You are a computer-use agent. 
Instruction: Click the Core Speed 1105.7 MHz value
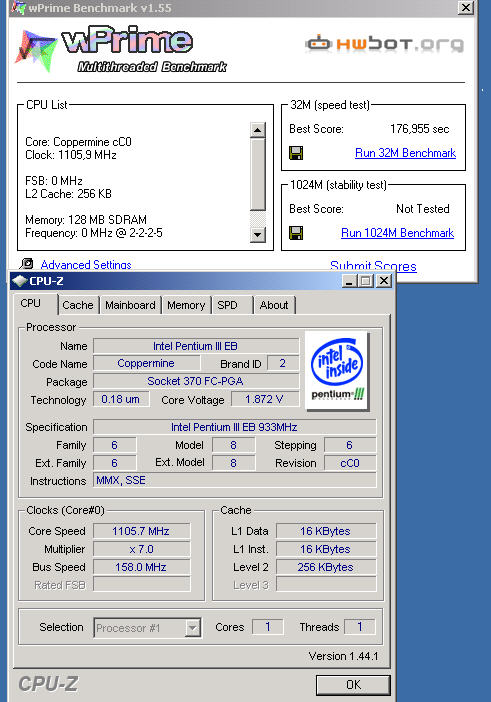(x=141, y=531)
